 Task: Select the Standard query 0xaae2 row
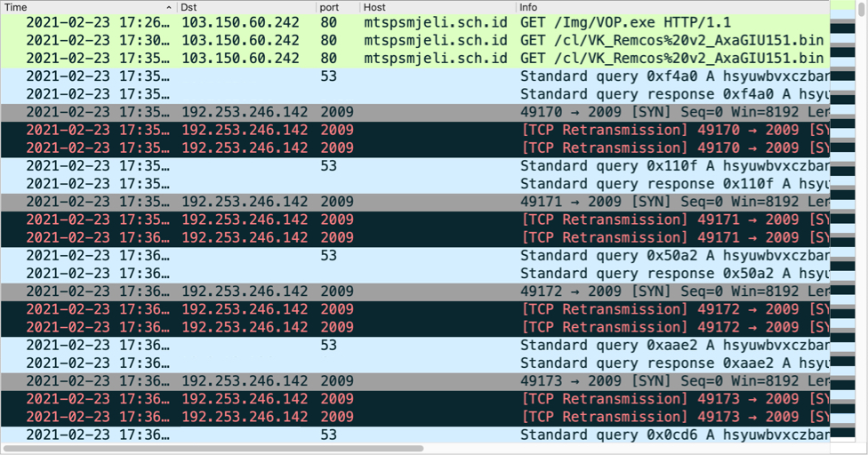415,345
